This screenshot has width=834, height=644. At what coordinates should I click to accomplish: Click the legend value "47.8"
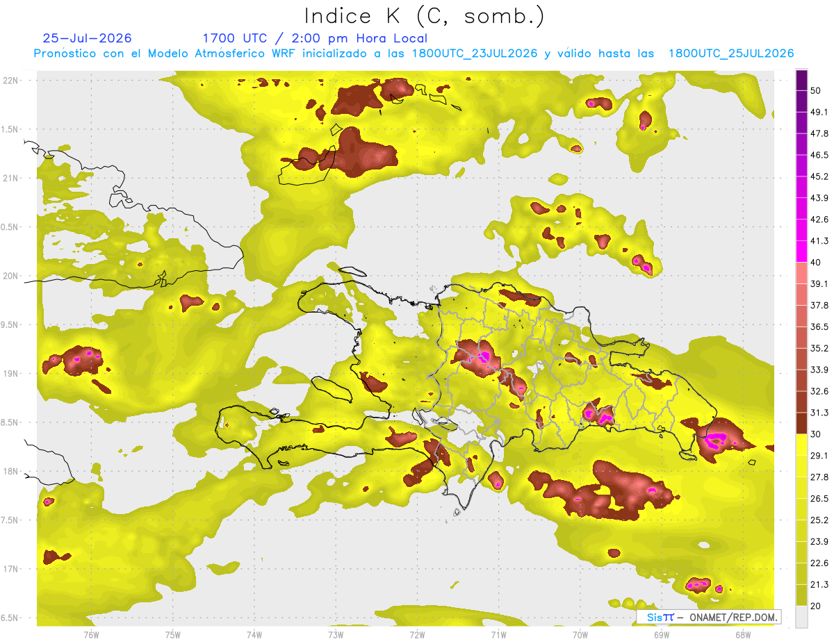point(819,133)
